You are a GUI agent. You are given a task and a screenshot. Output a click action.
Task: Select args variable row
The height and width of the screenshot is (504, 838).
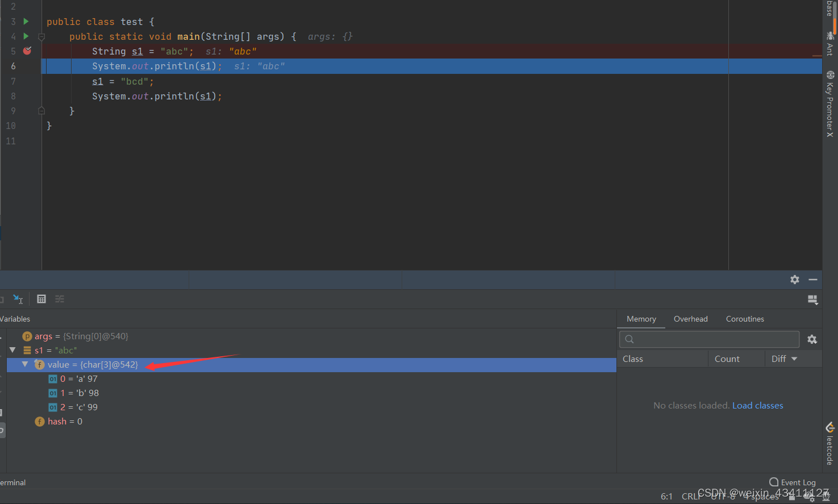(x=311, y=336)
